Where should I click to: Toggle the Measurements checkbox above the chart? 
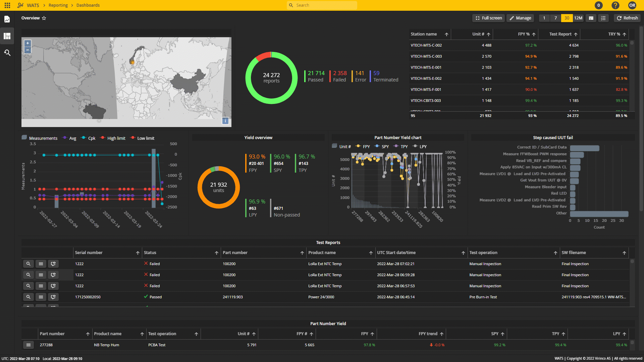[x=24, y=137]
